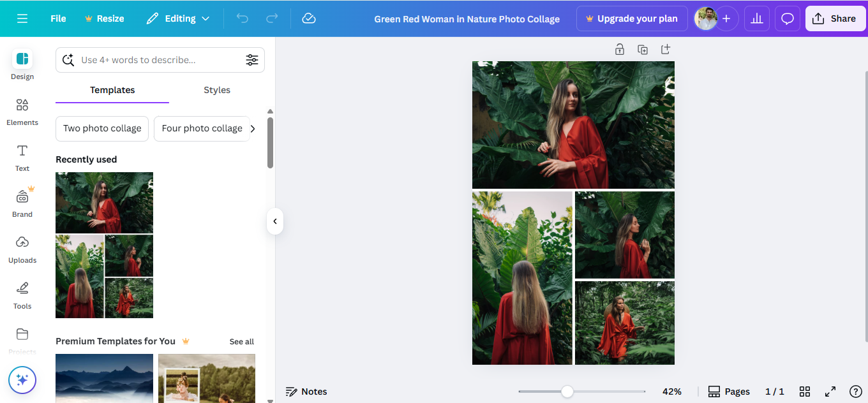Click See all premium templates

pyautogui.click(x=241, y=341)
